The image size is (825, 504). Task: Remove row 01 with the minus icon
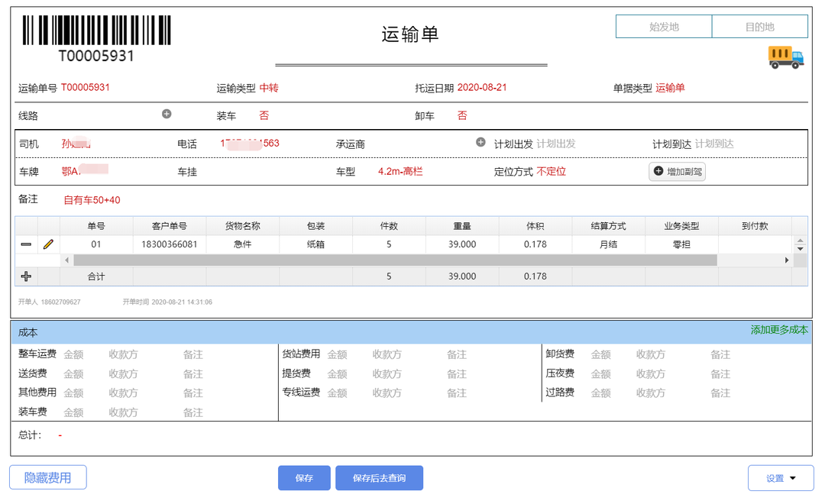click(x=26, y=244)
